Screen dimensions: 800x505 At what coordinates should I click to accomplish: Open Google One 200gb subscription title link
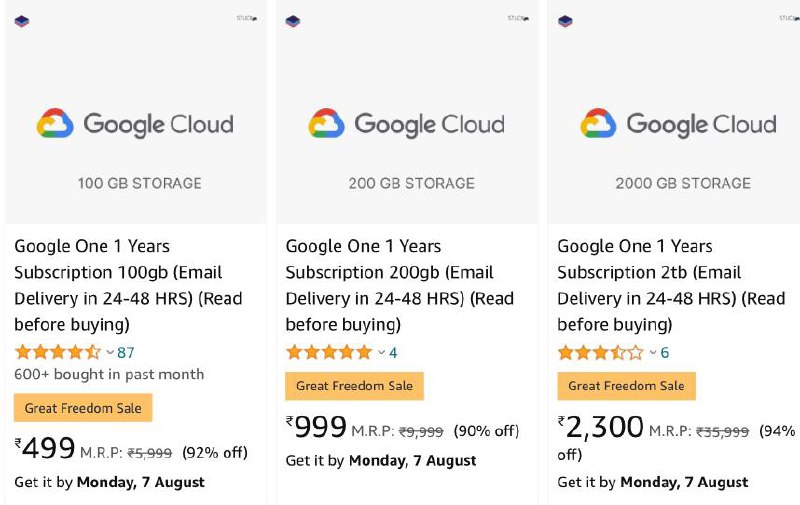(399, 285)
